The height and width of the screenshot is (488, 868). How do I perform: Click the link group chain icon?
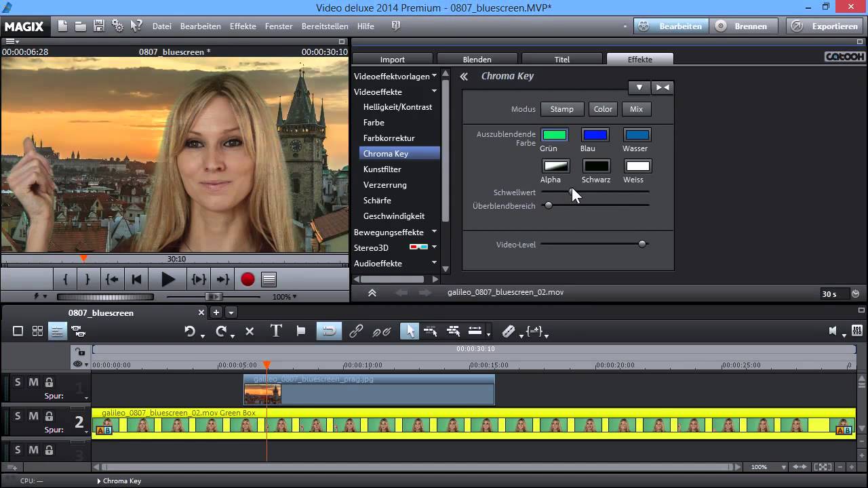pos(356,331)
